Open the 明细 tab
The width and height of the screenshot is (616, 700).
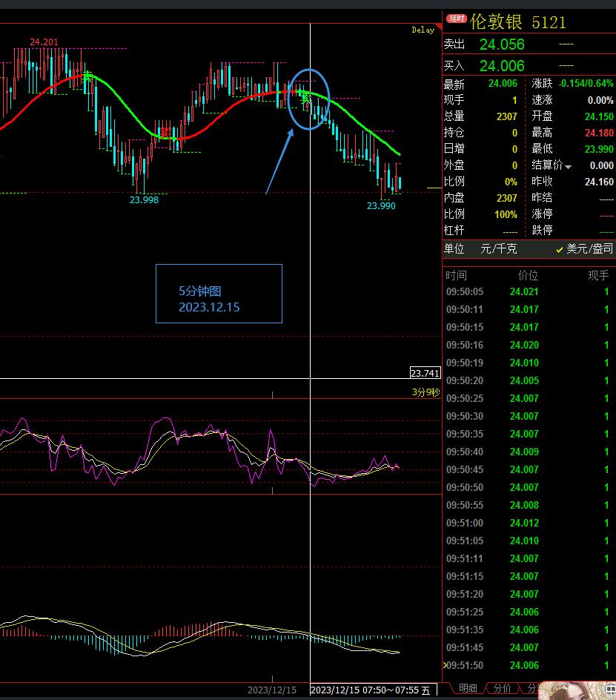pos(468,689)
